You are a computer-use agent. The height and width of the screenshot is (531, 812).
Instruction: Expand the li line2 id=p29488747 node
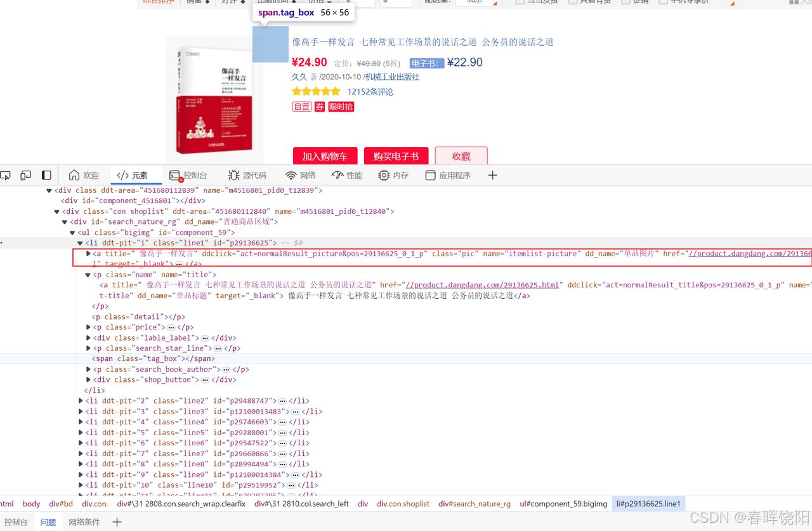[81, 401]
